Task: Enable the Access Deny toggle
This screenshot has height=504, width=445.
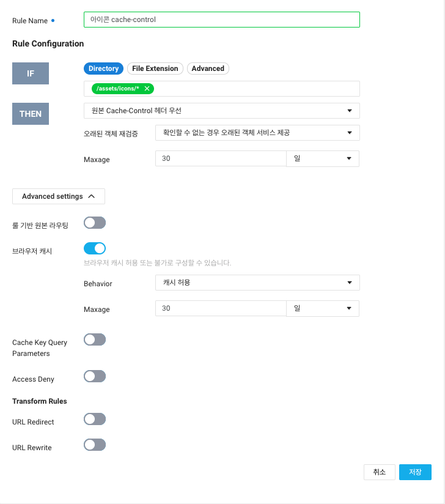Action: [x=94, y=376]
